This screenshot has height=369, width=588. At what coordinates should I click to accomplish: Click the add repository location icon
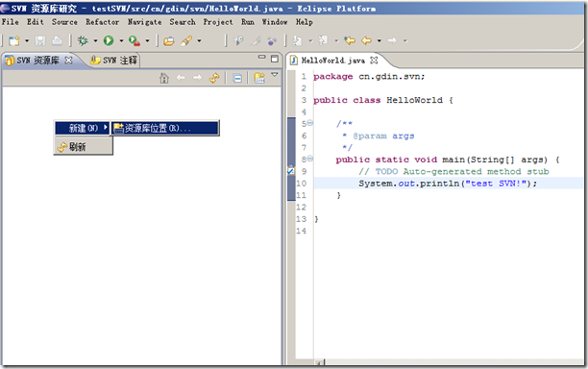[x=259, y=78]
